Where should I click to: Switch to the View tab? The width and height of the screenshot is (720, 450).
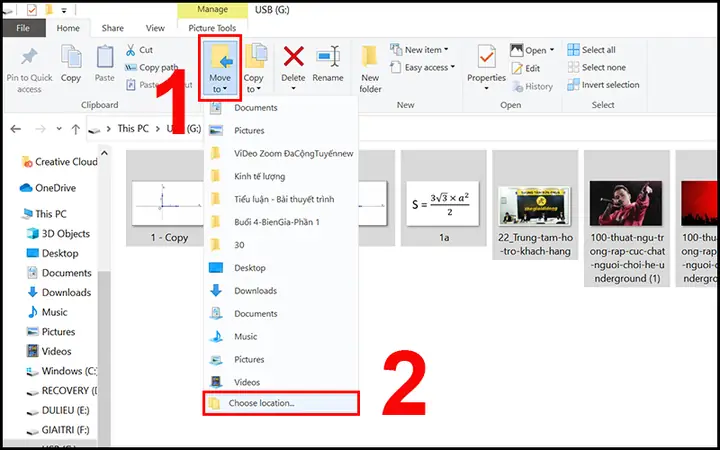point(155,28)
